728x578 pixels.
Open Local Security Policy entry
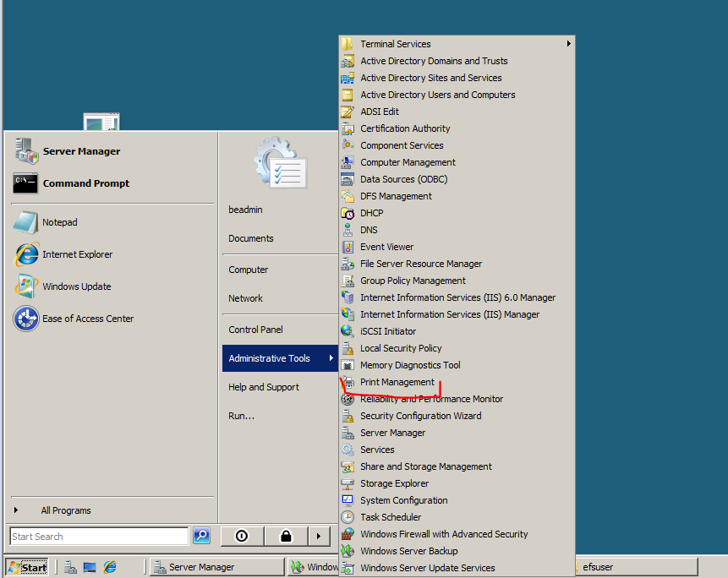[457, 348]
